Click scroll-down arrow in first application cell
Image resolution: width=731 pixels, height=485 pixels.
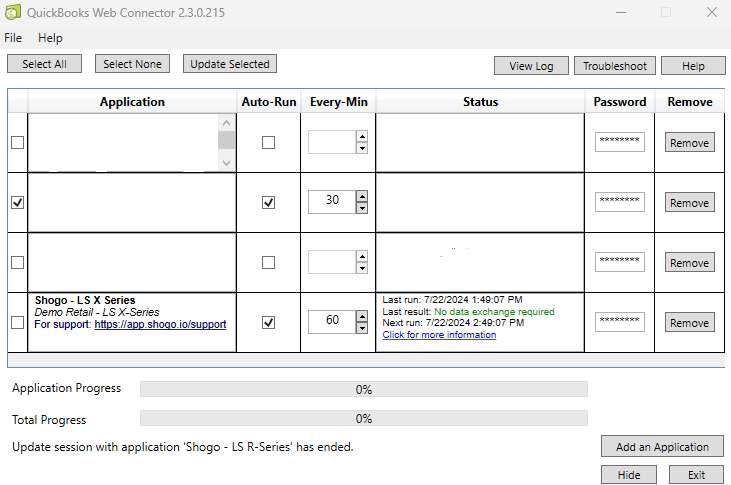point(227,163)
